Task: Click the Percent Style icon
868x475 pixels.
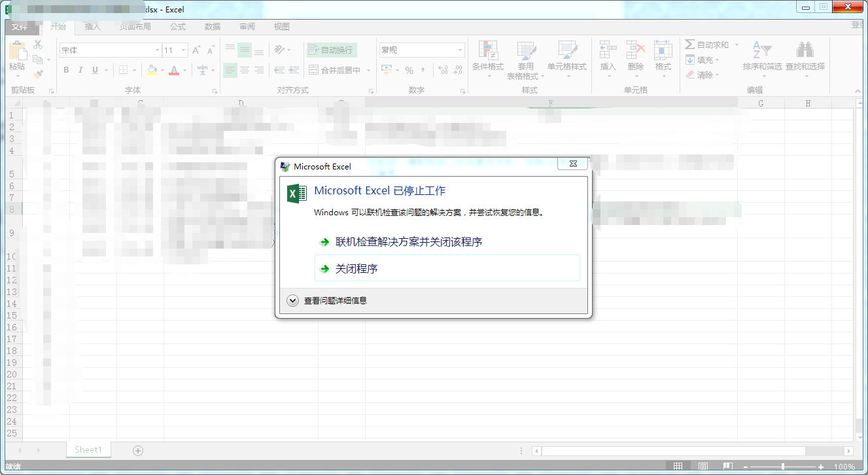Action: [x=409, y=70]
